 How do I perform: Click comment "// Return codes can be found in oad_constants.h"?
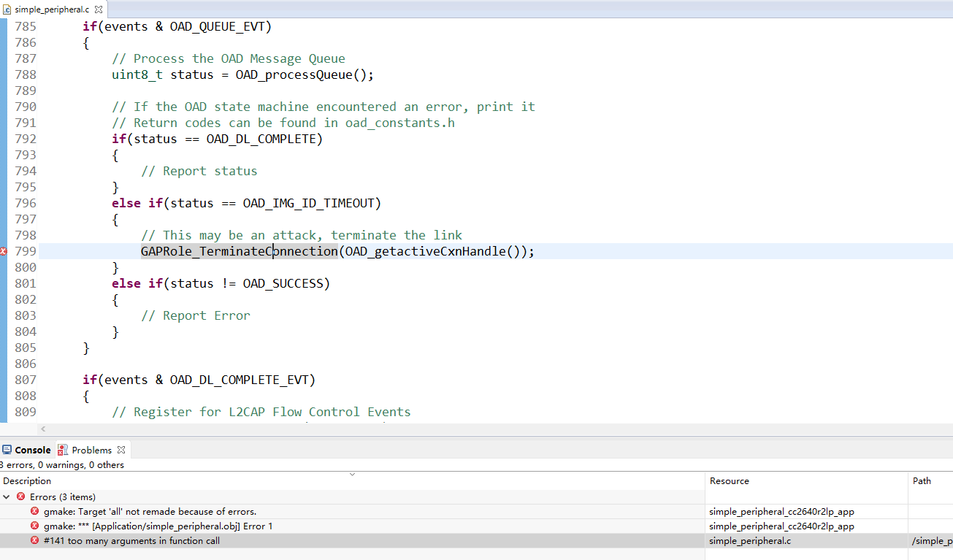click(x=283, y=123)
